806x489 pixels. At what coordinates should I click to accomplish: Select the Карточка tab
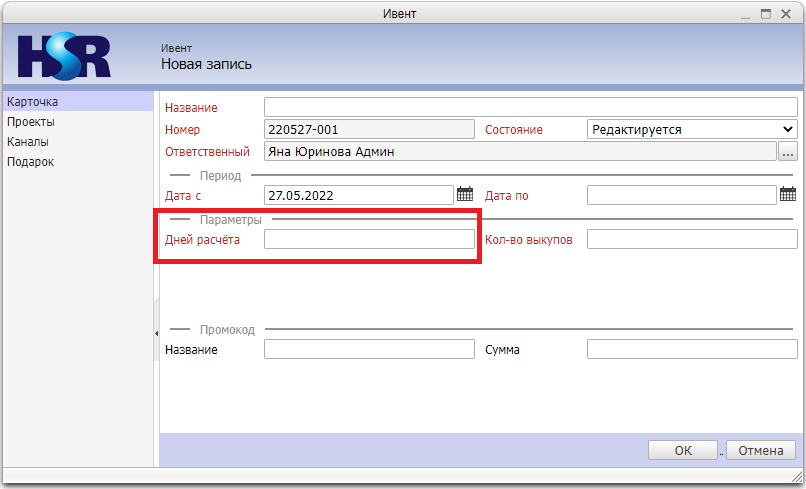click(78, 102)
